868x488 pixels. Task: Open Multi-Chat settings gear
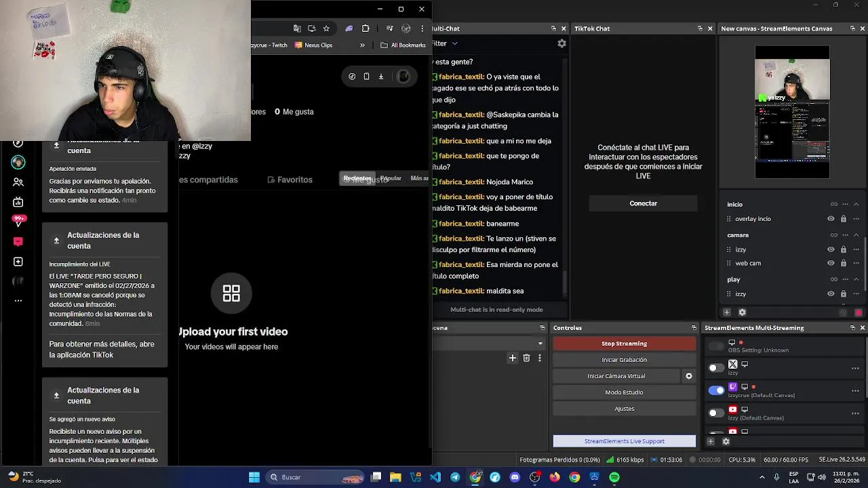(x=561, y=43)
